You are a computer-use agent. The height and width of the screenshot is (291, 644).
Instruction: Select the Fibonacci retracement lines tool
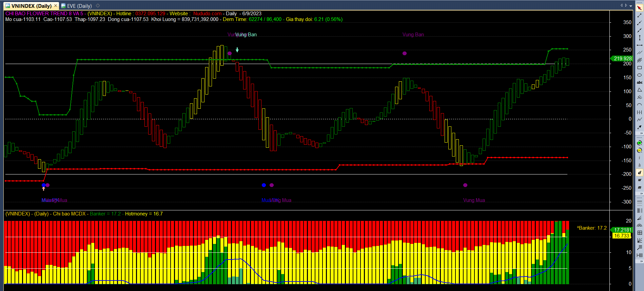pyautogui.click(x=640, y=203)
